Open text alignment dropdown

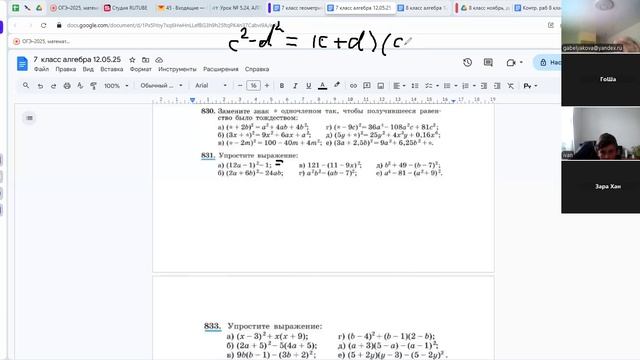[399, 86]
